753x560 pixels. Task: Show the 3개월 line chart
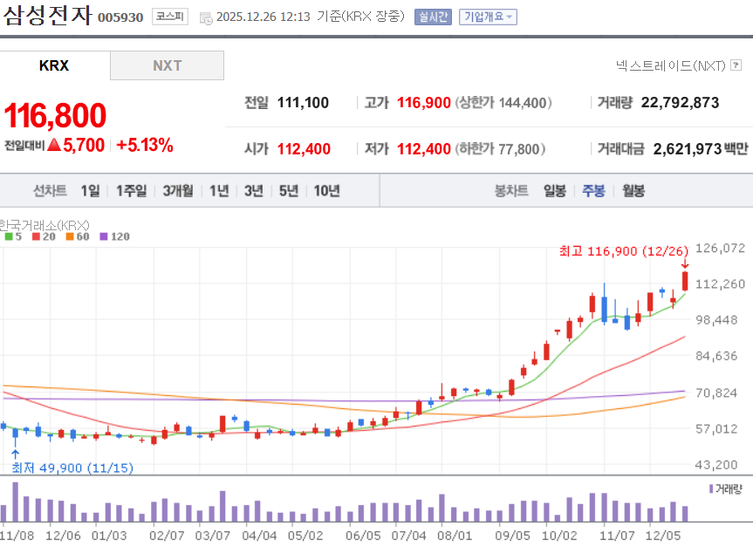(178, 191)
